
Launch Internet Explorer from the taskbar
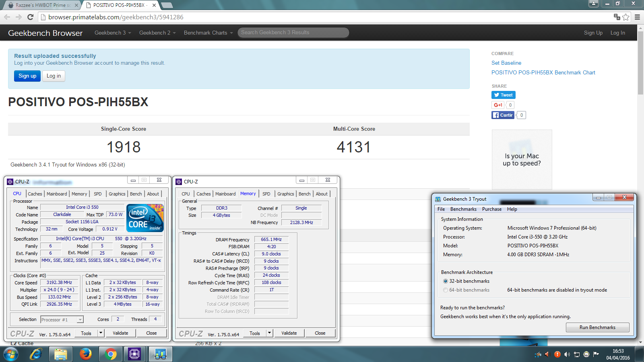tap(36, 354)
